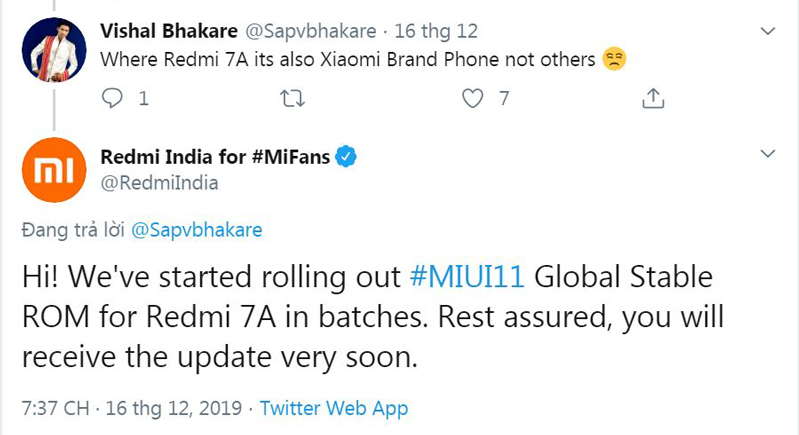
Task: Retweet Vishal Bhakare's tweet
Action: (x=292, y=98)
